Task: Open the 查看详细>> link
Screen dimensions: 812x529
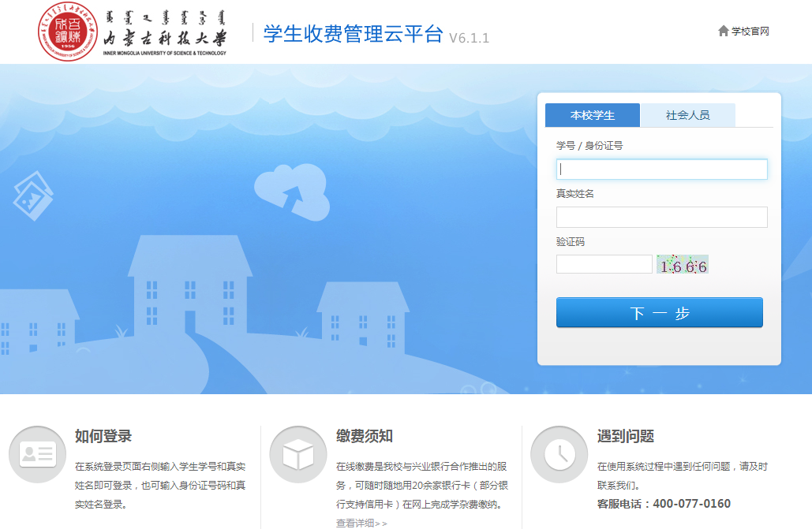Action: pos(361,523)
